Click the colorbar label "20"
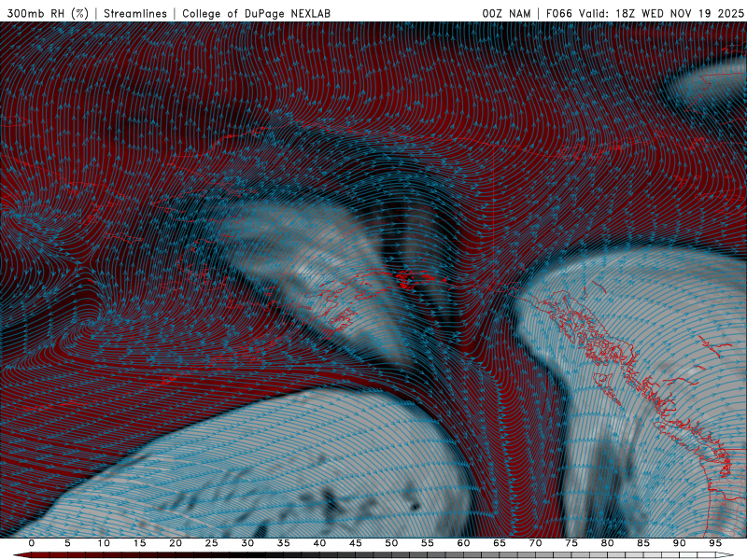 (176, 543)
